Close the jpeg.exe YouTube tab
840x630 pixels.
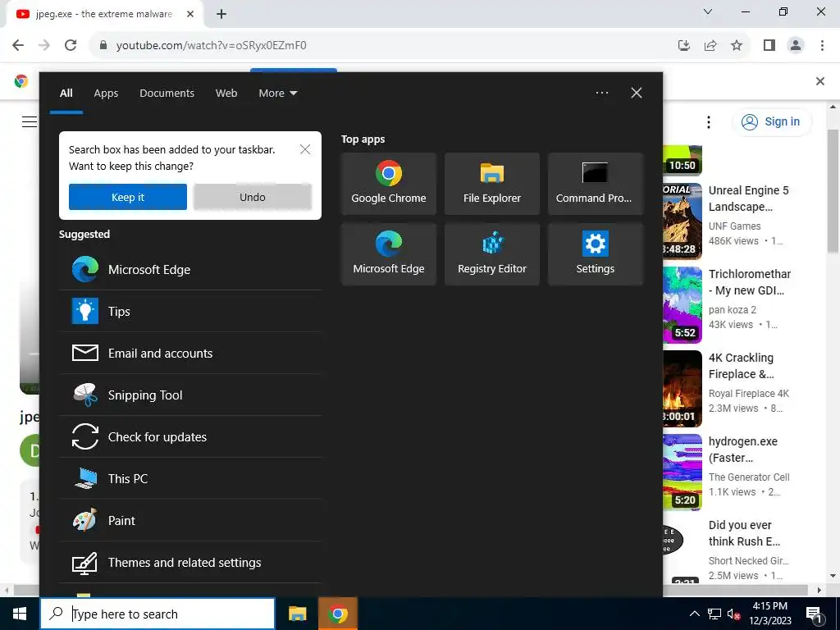[x=190, y=14]
